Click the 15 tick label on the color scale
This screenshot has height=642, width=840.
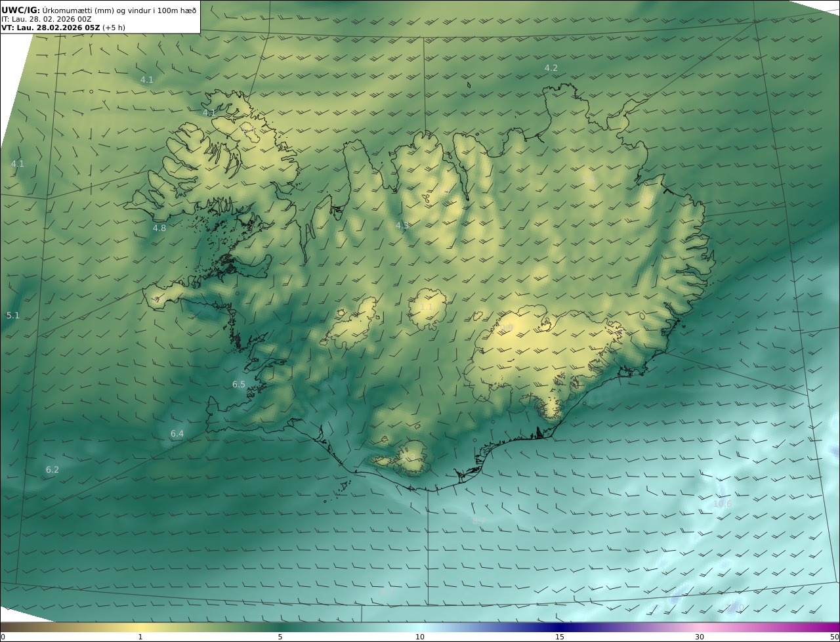pos(560,637)
